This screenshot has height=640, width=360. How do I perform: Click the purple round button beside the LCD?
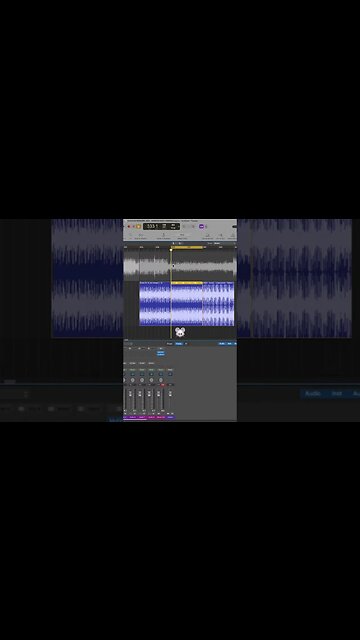point(201,227)
